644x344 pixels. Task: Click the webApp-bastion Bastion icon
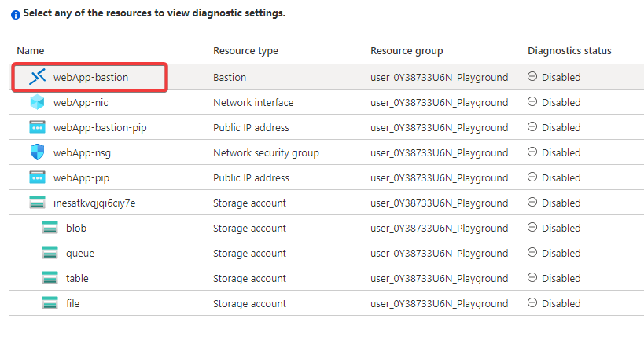pyautogui.click(x=38, y=77)
